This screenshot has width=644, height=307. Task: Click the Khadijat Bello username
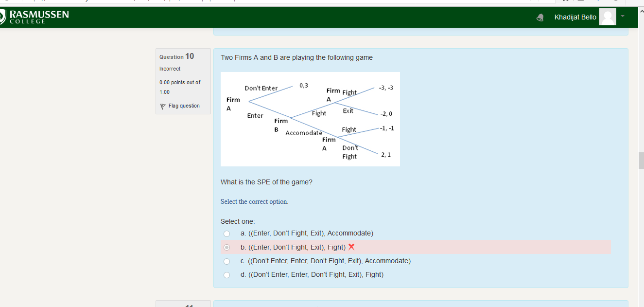point(575,17)
